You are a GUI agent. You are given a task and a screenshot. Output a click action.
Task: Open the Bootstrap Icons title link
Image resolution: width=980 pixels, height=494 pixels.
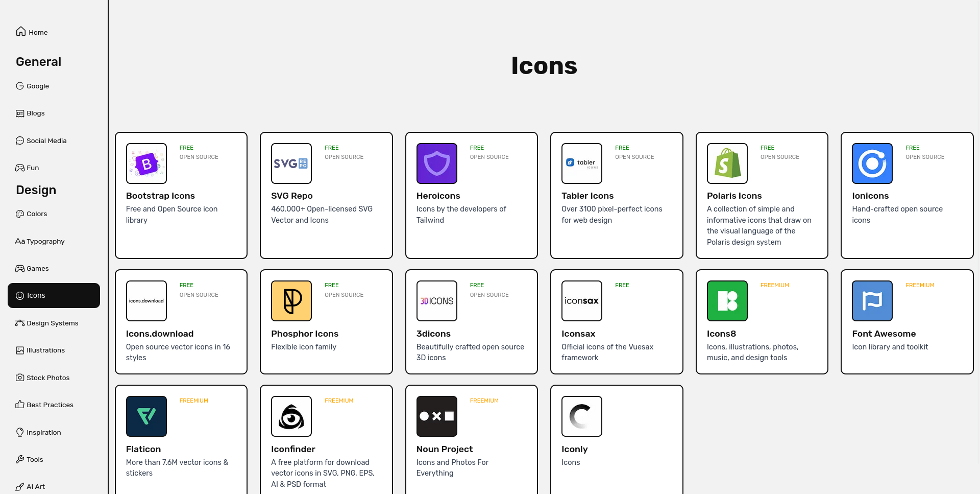tap(160, 196)
